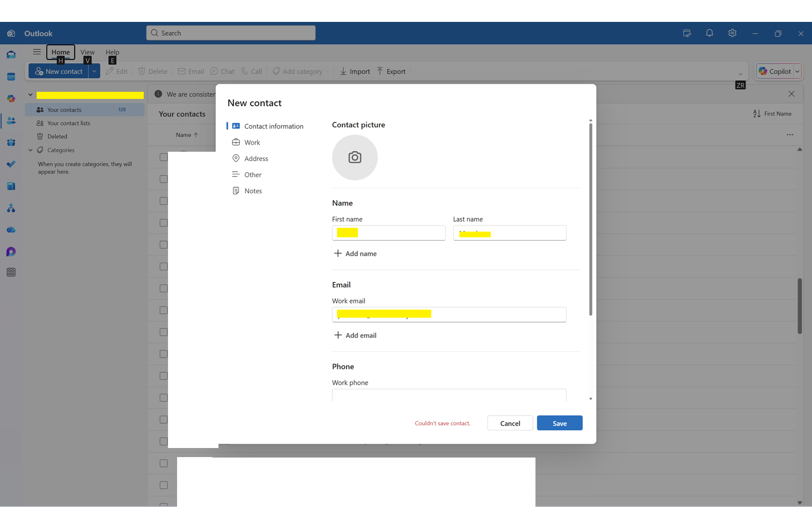This screenshot has height=507, width=812.
Task: Save the new contact
Action: coord(559,423)
